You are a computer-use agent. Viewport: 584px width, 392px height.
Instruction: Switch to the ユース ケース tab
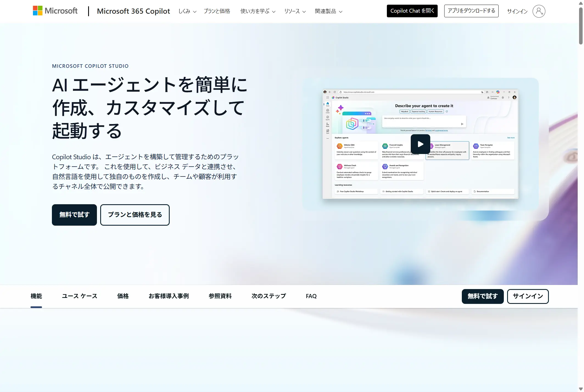click(80, 296)
